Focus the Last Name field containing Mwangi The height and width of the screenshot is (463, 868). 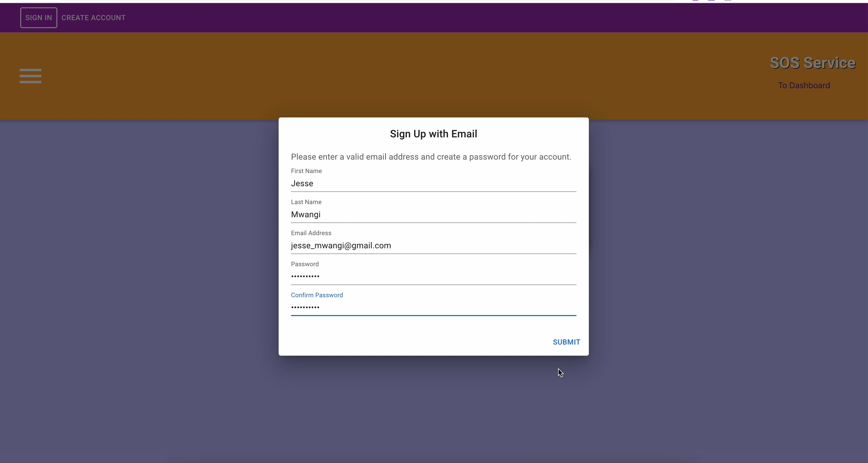pos(433,214)
